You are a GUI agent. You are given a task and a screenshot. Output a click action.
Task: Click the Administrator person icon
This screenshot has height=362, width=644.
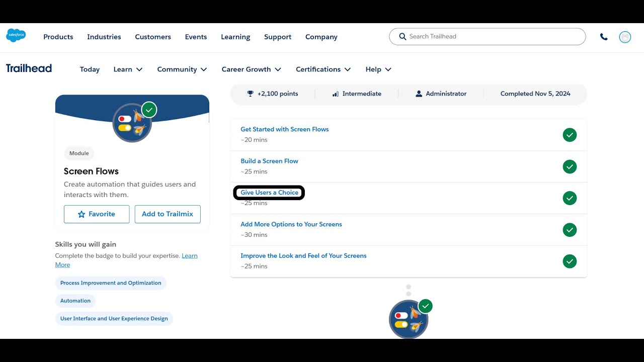[419, 94]
